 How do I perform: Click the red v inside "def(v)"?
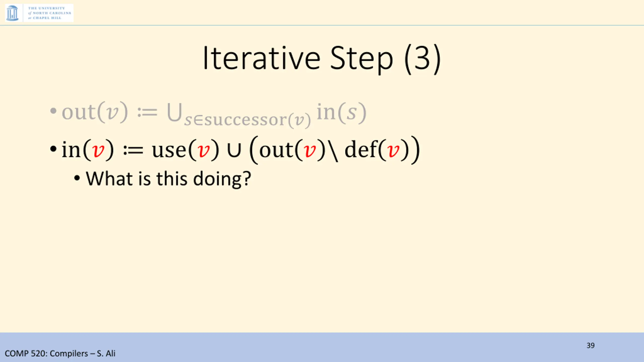pos(393,150)
